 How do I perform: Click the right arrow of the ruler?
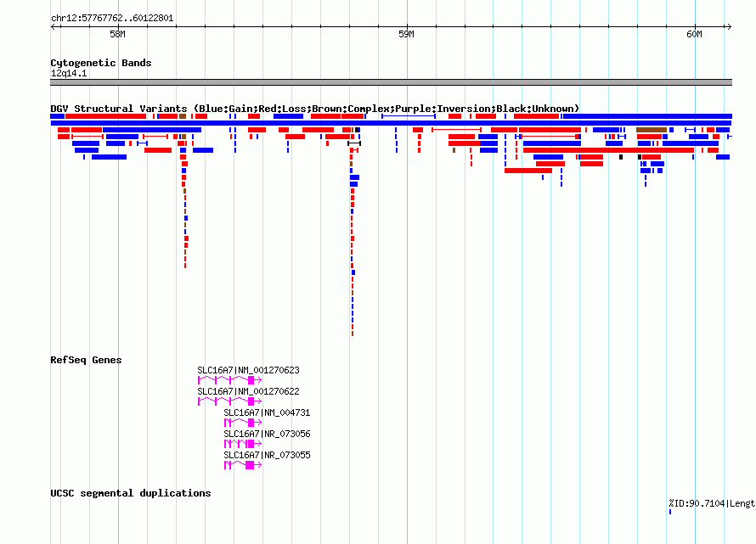pyautogui.click(x=729, y=26)
